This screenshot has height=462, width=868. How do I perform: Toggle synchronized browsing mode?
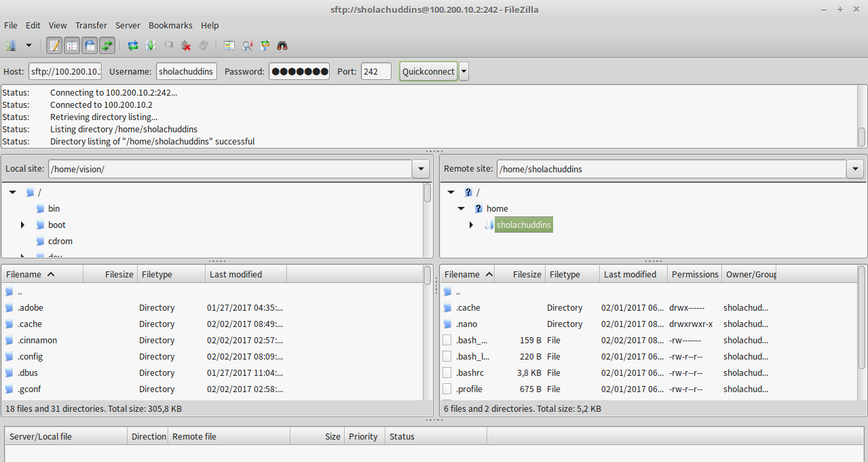click(x=265, y=45)
